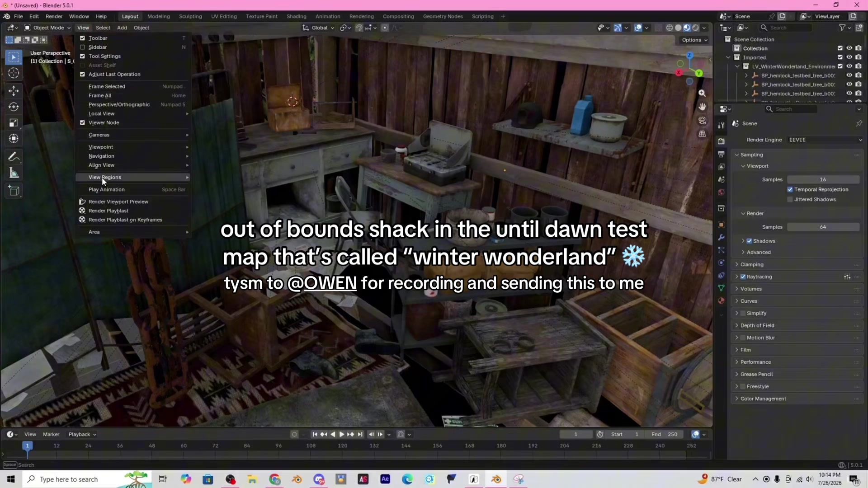Collapse the Sampling panel

click(751, 155)
